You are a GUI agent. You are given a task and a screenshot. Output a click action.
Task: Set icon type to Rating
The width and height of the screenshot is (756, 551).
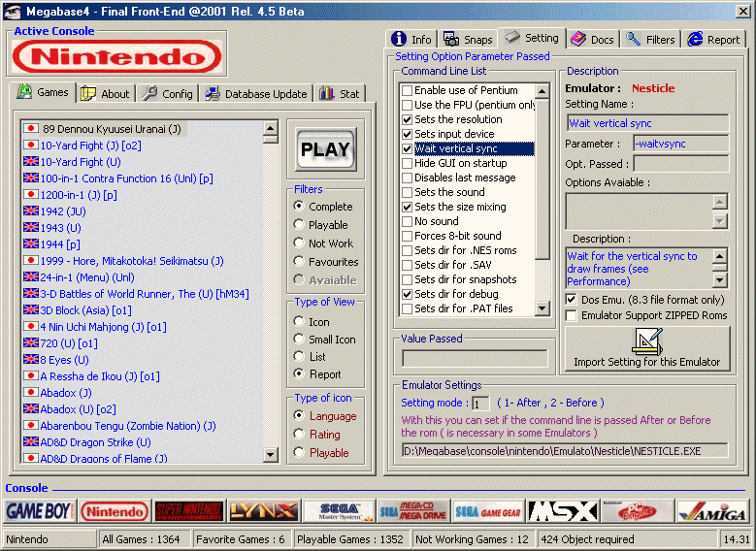tap(299, 434)
